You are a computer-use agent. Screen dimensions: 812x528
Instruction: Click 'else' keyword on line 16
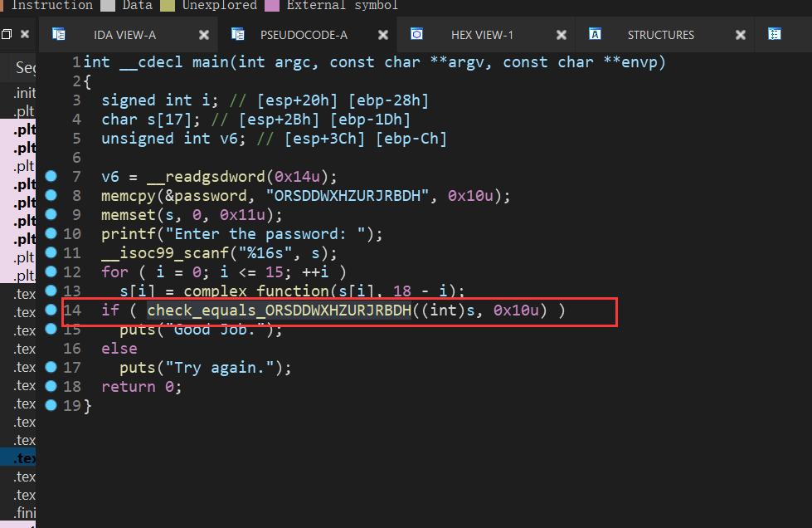(x=119, y=349)
